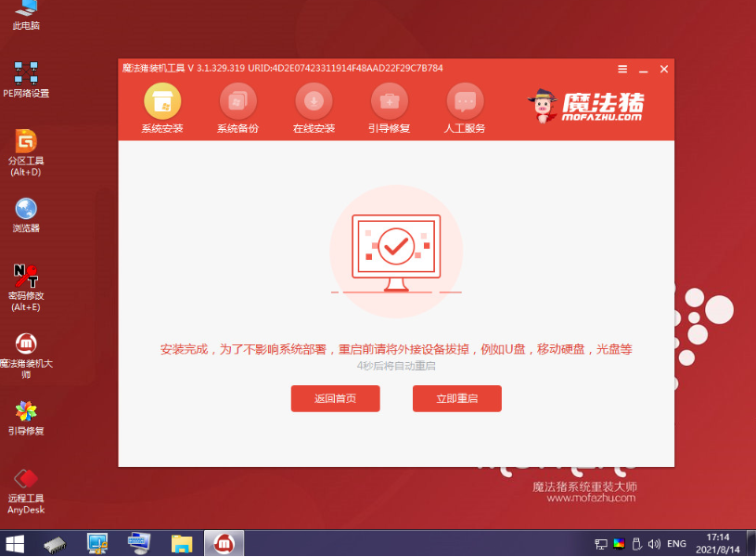This screenshot has width=756, height=557.
Task: Select the 系统安装 (System Install) icon
Action: click(162, 105)
